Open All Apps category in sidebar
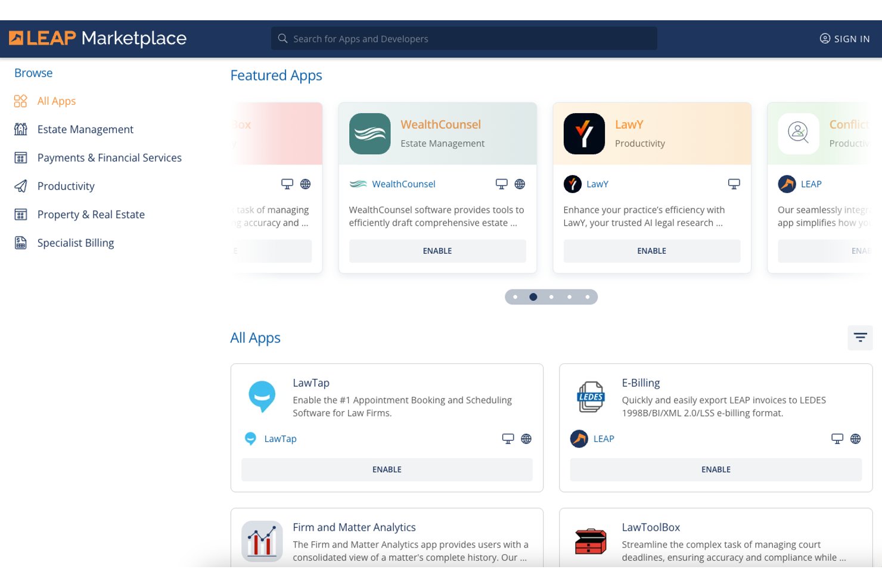This screenshot has height=588, width=882. [x=57, y=101]
